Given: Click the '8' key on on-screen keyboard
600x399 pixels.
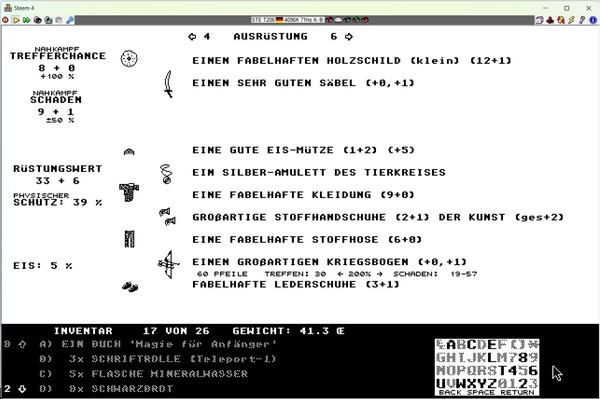Looking at the screenshot, I should click(523, 358).
